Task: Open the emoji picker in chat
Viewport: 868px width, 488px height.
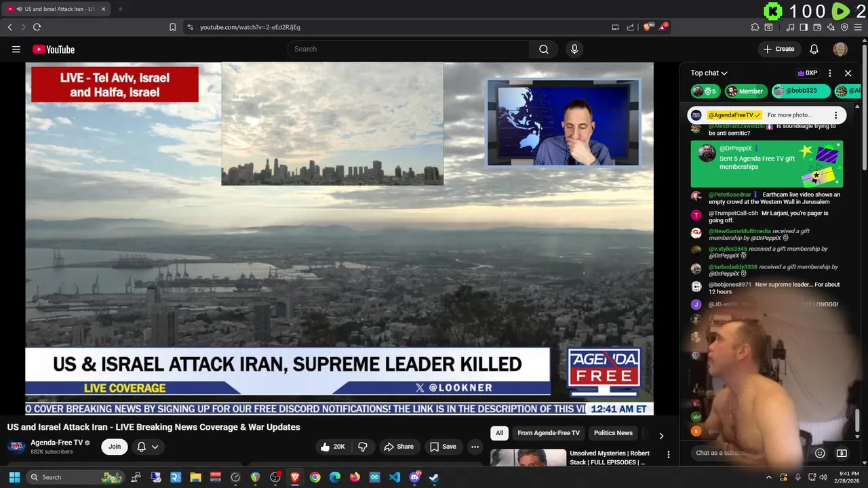Action: pyautogui.click(x=820, y=453)
